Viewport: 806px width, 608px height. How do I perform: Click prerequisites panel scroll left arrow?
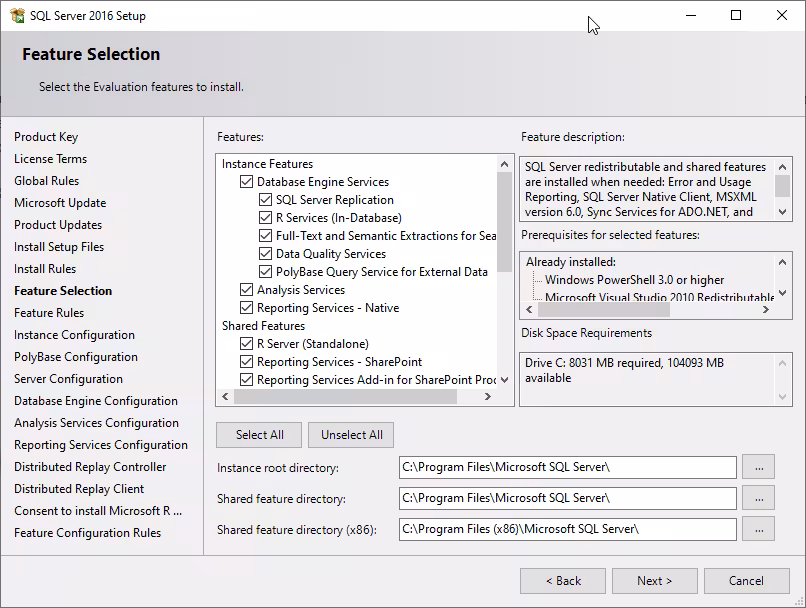click(529, 309)
